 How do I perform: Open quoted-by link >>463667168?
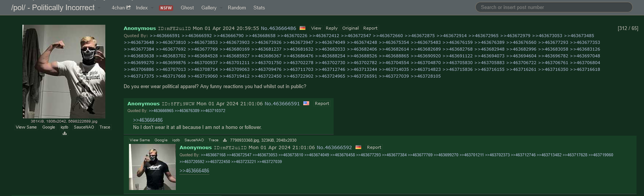(x=213, y=155)
